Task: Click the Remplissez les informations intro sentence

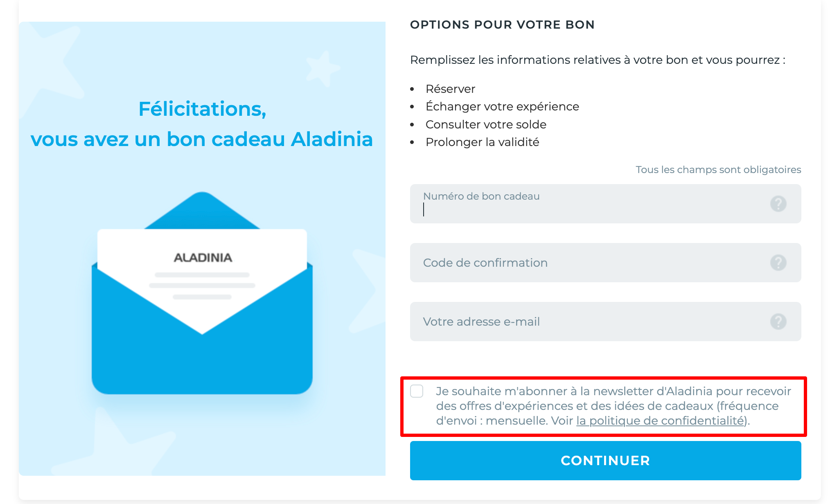Action: tap(598, 60)
